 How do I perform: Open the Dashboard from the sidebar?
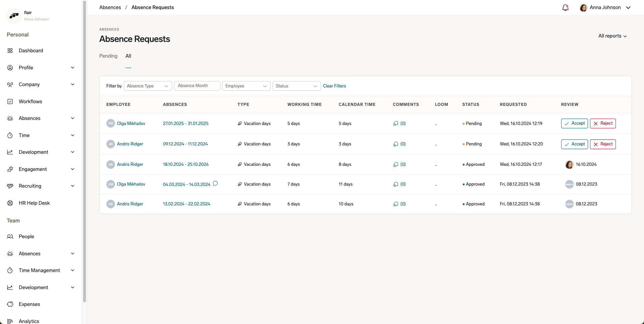coord(31,51)
